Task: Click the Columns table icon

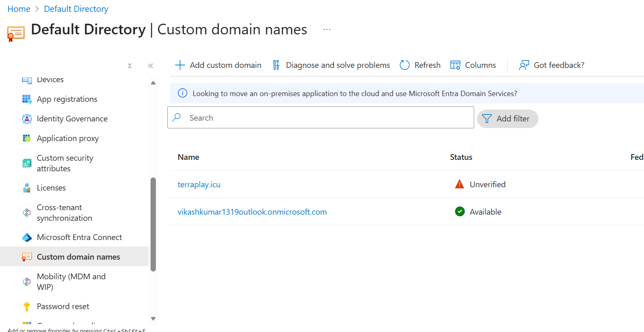Action: tap(455, 65)
